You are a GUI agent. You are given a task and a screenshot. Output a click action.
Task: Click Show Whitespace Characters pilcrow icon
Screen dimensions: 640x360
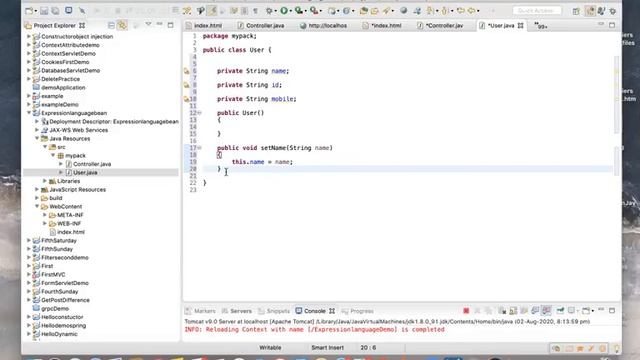(x=256, y=11)
